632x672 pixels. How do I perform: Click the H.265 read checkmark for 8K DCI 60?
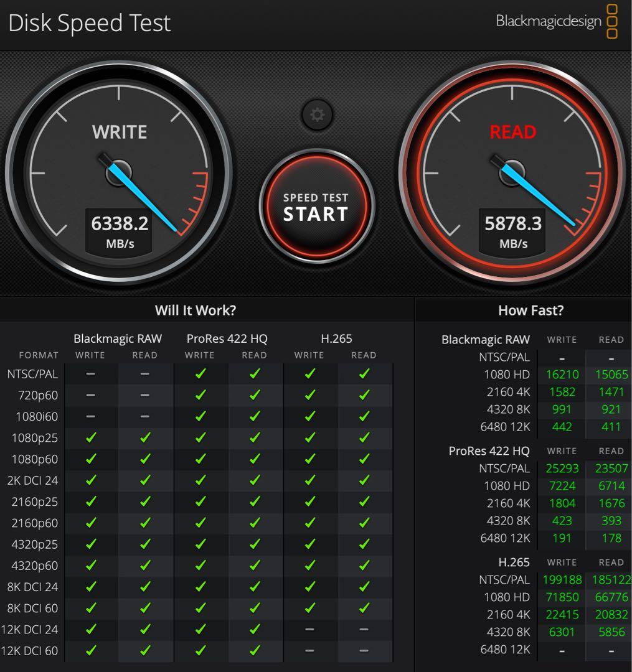coord(364,608)
